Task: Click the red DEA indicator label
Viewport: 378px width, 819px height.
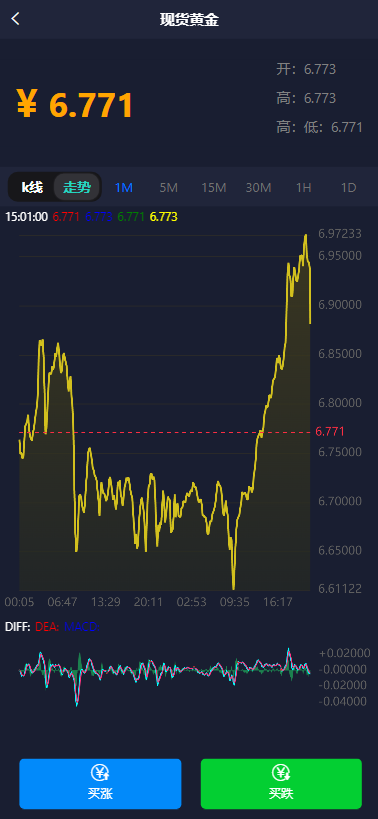Action: (x=47, y=627)
